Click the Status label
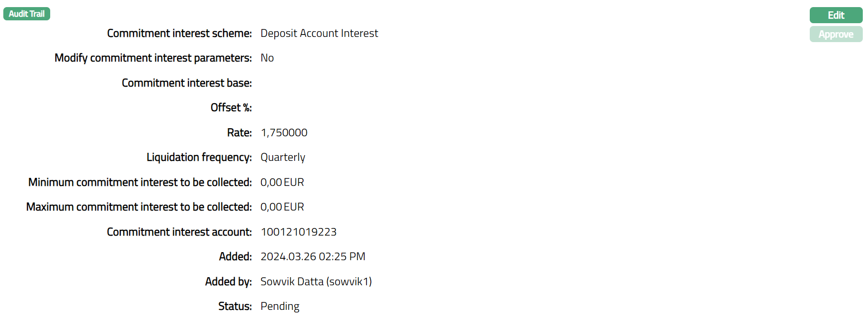The image size is (868, 316). [235, 307]
